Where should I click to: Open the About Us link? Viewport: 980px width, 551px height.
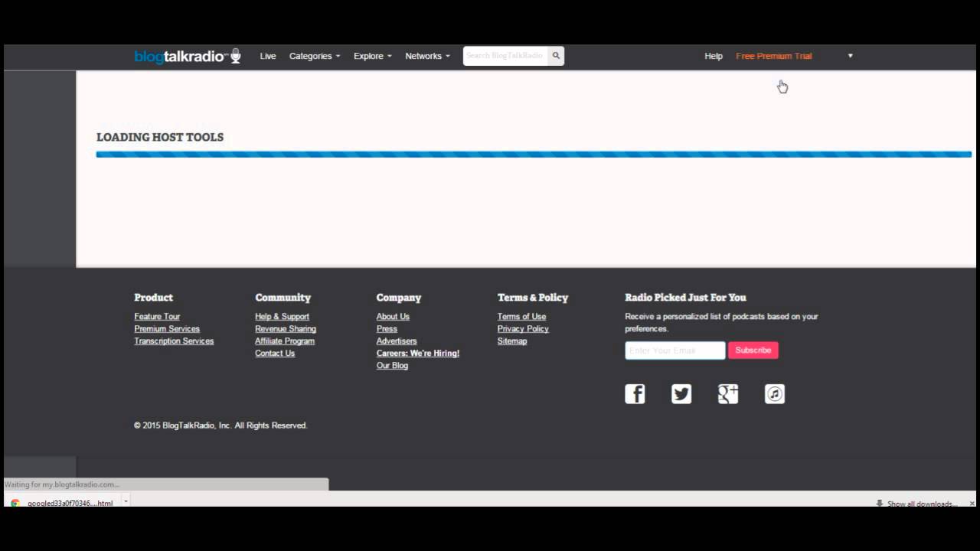pos(393,317)
